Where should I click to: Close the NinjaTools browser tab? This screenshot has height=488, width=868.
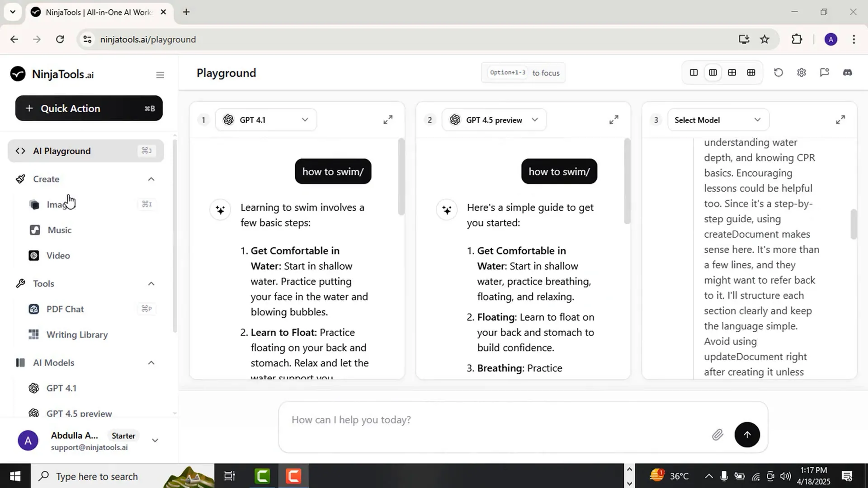164,12
